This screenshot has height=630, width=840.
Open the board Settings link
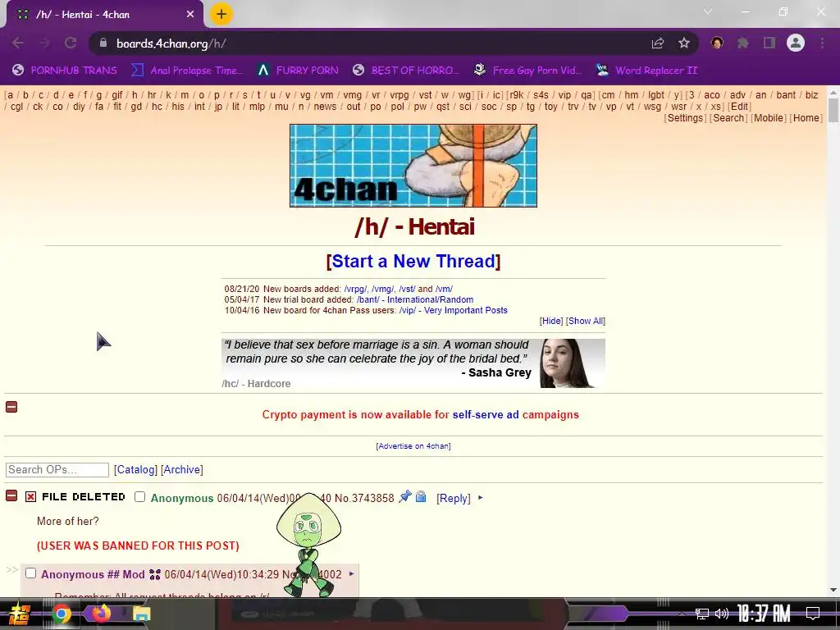tap(685, 118)
